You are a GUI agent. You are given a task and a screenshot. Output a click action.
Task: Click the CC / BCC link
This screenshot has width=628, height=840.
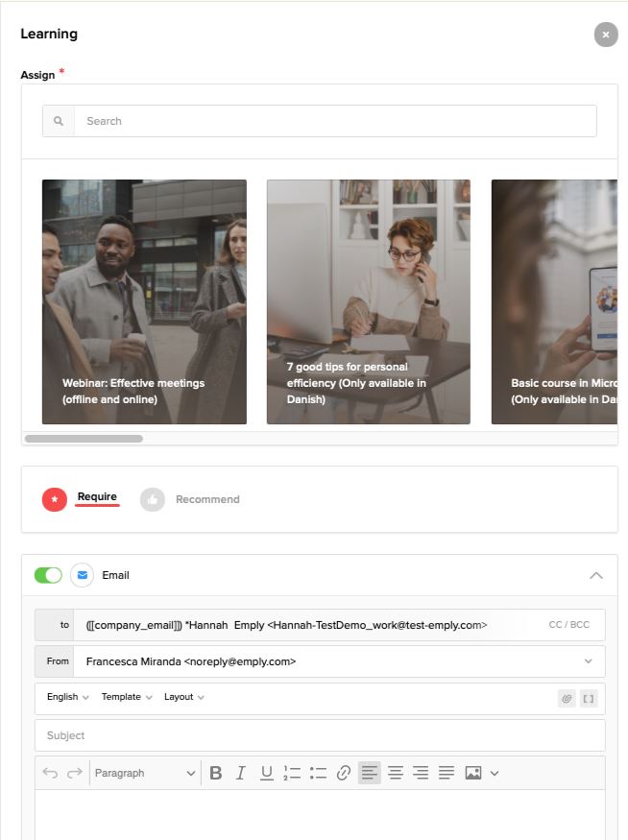(569, 624)
